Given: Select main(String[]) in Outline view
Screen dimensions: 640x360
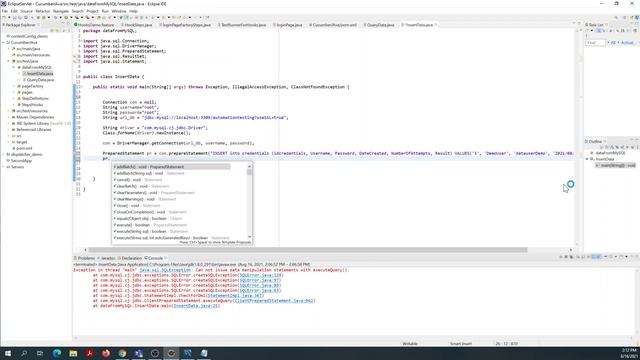Looking at the screenshot, I should (x=616, y=165).
